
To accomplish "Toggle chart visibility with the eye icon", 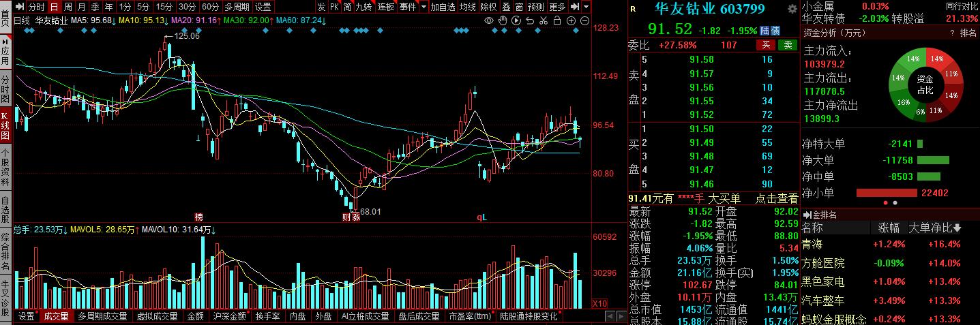I will pos(488,21).
